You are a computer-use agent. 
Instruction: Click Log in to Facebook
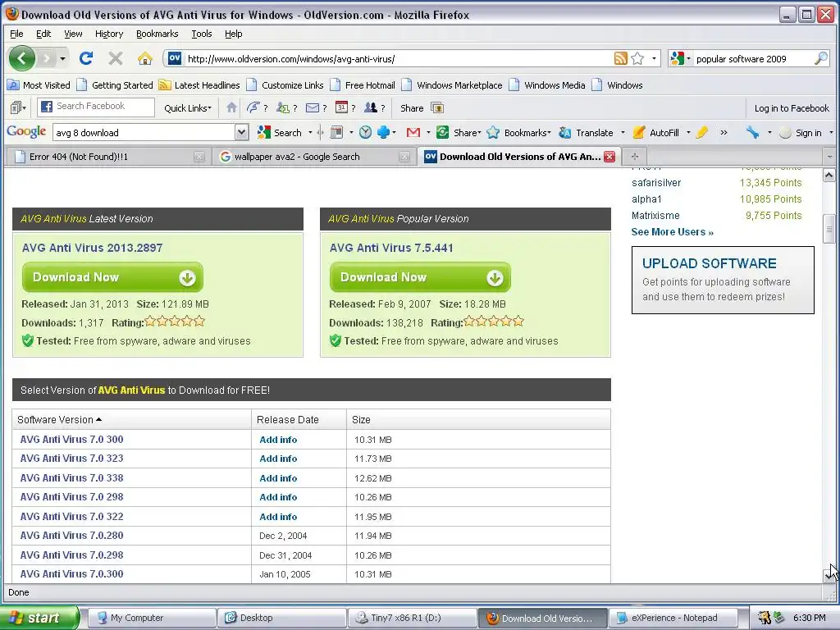[792, 108]
